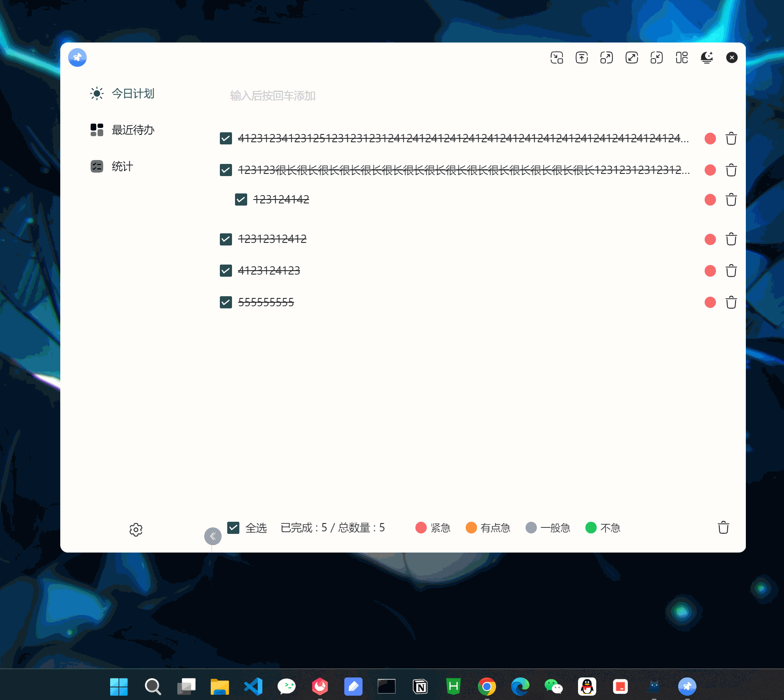Click priority dot for task 12312312412
This screenshot has width=784, height=700.
coord(710,239)
